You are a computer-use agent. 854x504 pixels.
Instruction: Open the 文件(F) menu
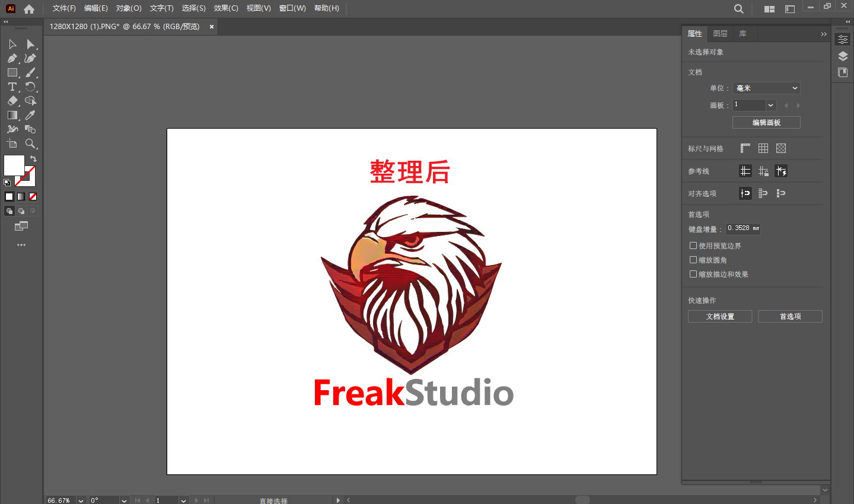coord(64,8)
